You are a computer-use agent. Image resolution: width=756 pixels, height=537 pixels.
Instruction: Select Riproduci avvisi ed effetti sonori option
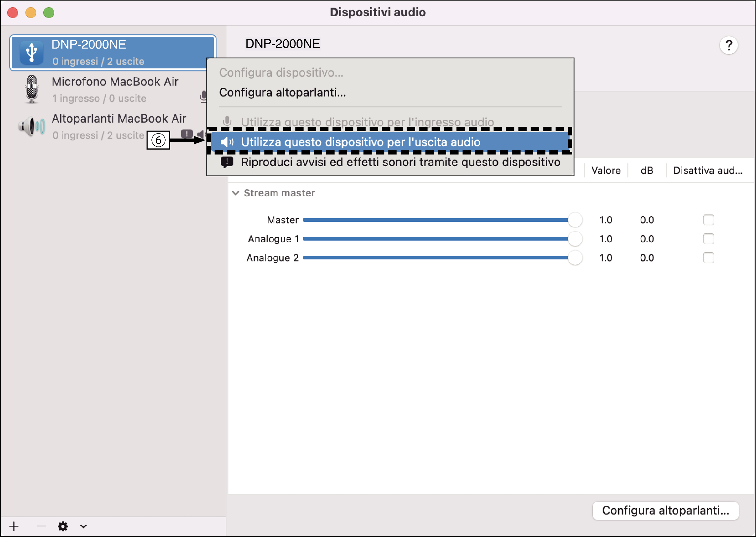(400, 162)
